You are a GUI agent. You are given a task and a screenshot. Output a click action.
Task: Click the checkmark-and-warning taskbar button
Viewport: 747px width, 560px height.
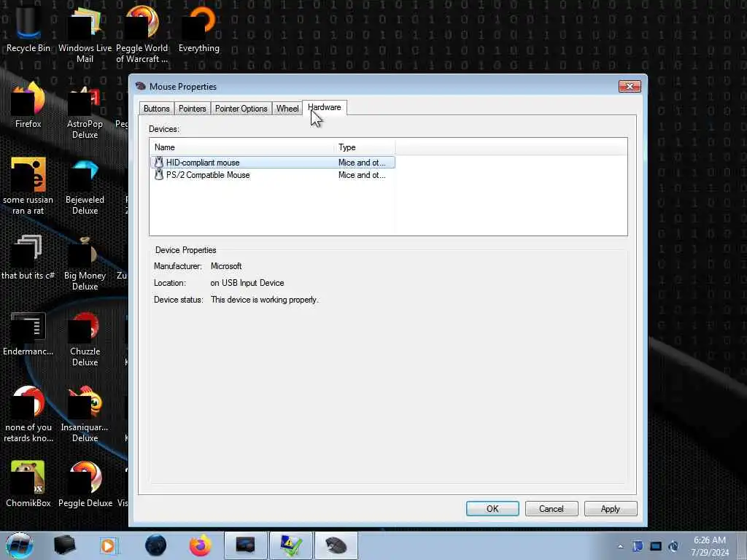coord(290,545)
